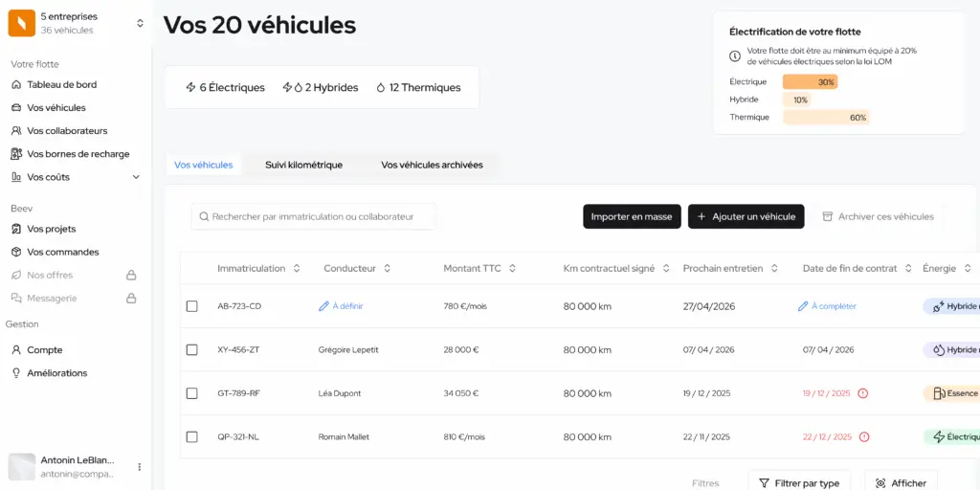The width and height of the screenshot is (980, 490).
Task: Open the Vos véhicules archivées tab
Action: pos(432,165)
